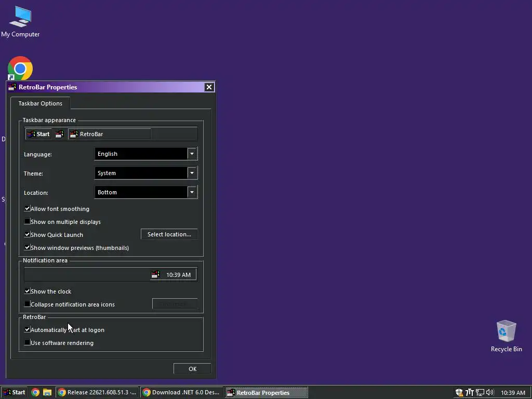Close the RetroBar Properties dialog
The width and height of the screenshot is (532, 399).
[x=209, y=87]
